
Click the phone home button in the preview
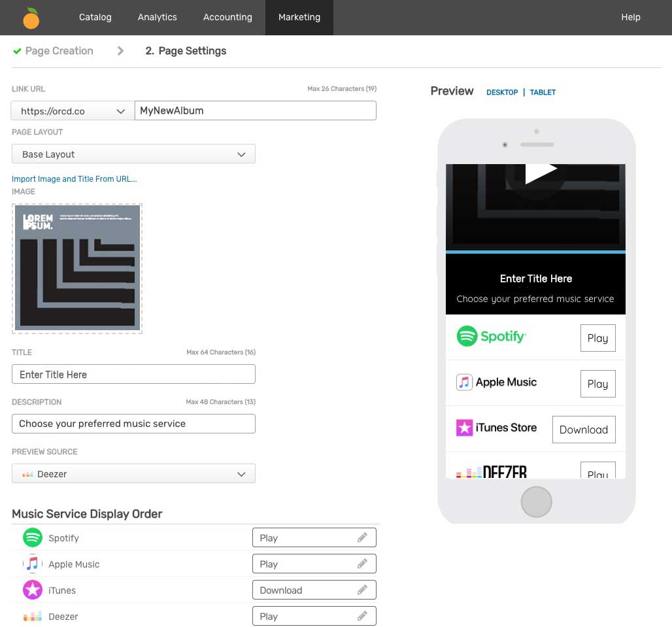536,502
